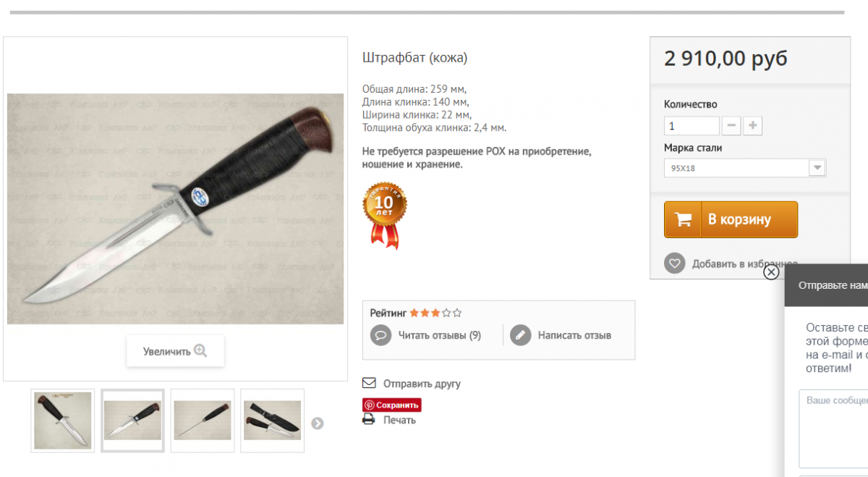The height and width of the screenshot is (477, 868).
Task: Select the first knife thumbnail
Action: (x=63, y=421)
